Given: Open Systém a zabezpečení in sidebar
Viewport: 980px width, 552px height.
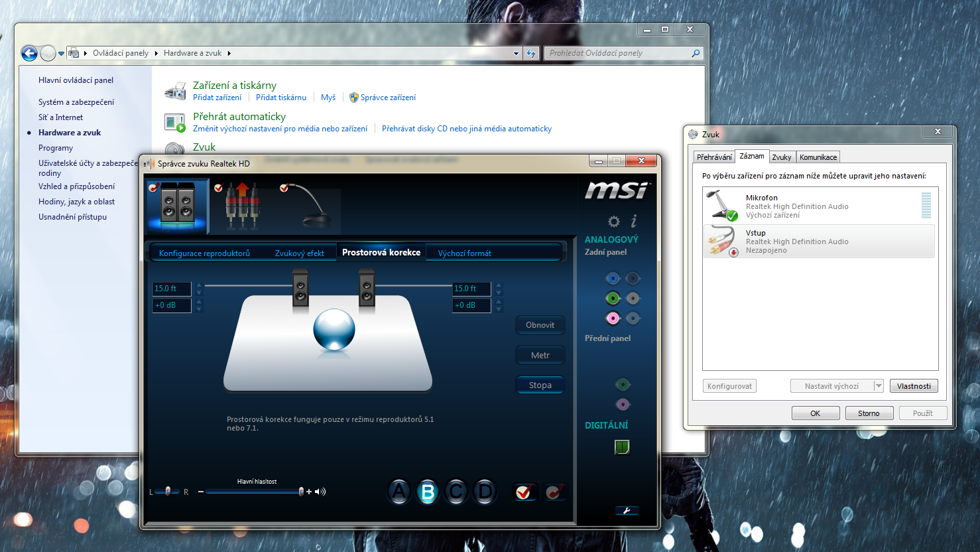Looking at the screenshot, I should click(76, 102).
